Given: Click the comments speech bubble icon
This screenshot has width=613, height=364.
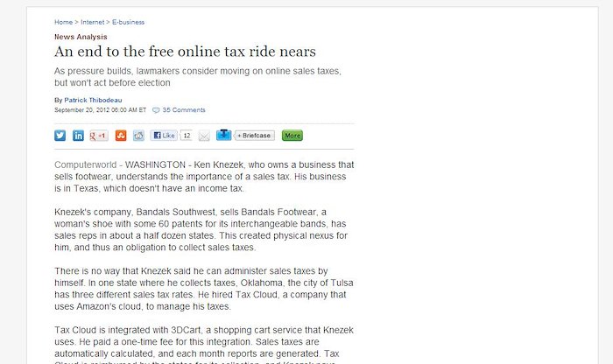Looking at the screenshot, I should tap(156, 110).
